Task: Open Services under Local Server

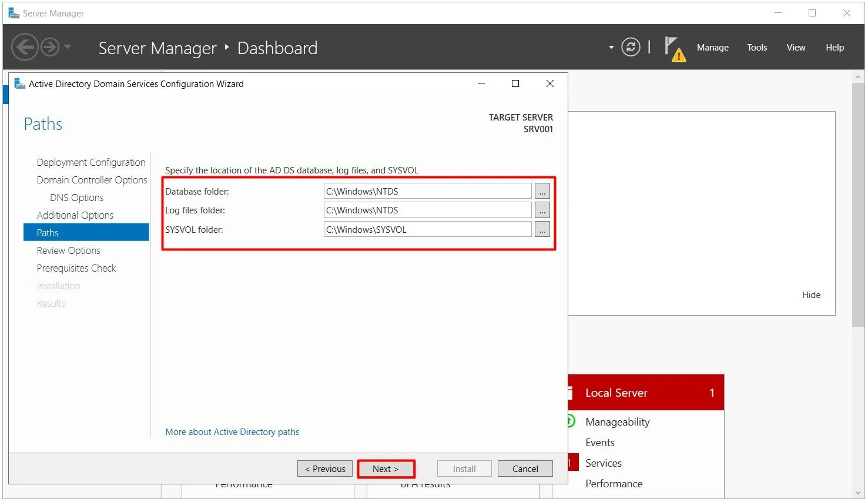Action: pos(603,463)
